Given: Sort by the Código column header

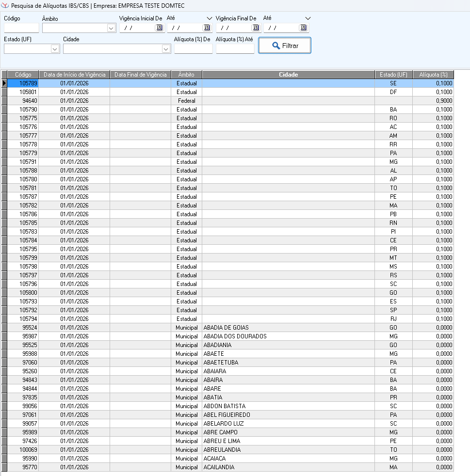Looking at the screenshot, I should [23, 75].
